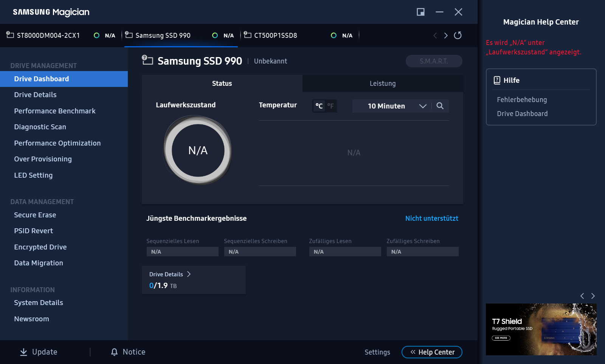
Task: Click the S.M.A.R.T. button
Action: [x=434, y=61]
